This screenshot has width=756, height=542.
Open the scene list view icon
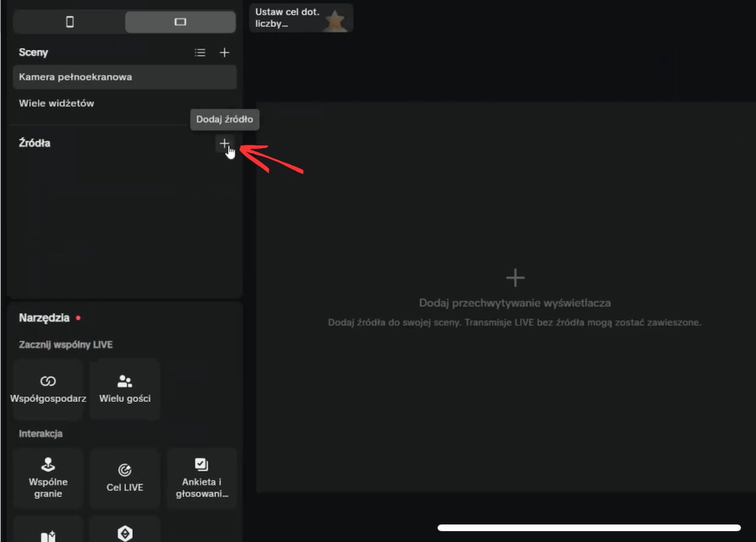(x=200, y=53)
